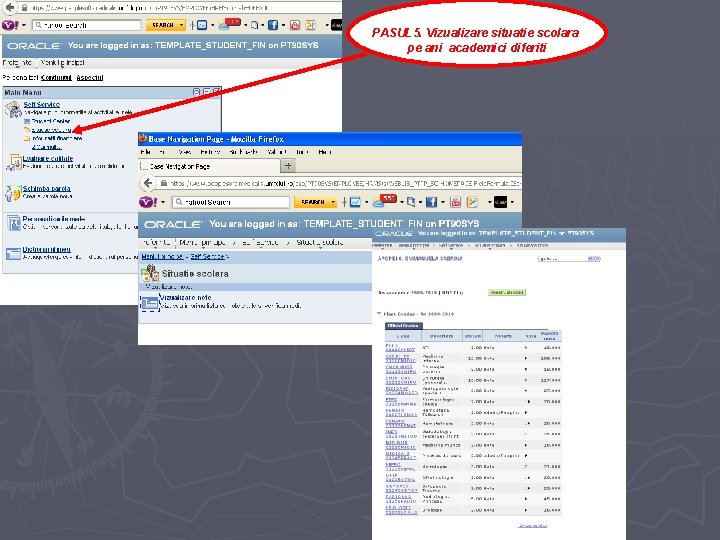Screen dimensions: 720x540
Task: Click the green button on the grades page
Action: [507, 292]
